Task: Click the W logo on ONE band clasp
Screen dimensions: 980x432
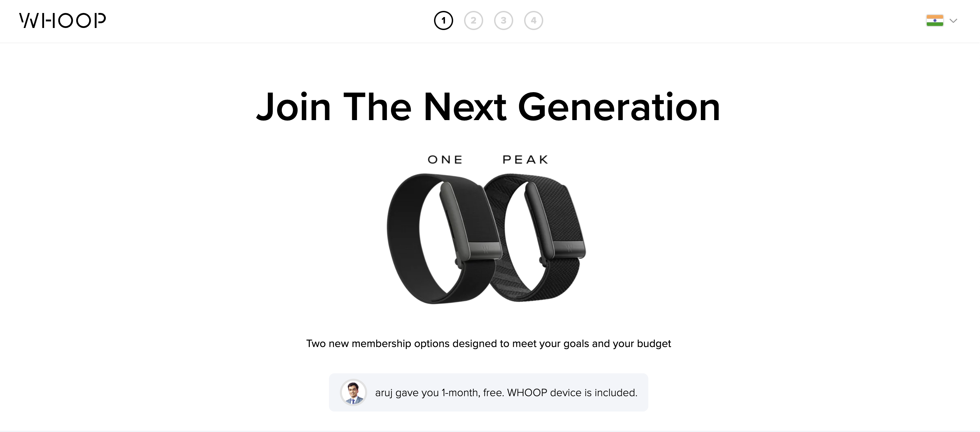Action: (x=485, y=250)
